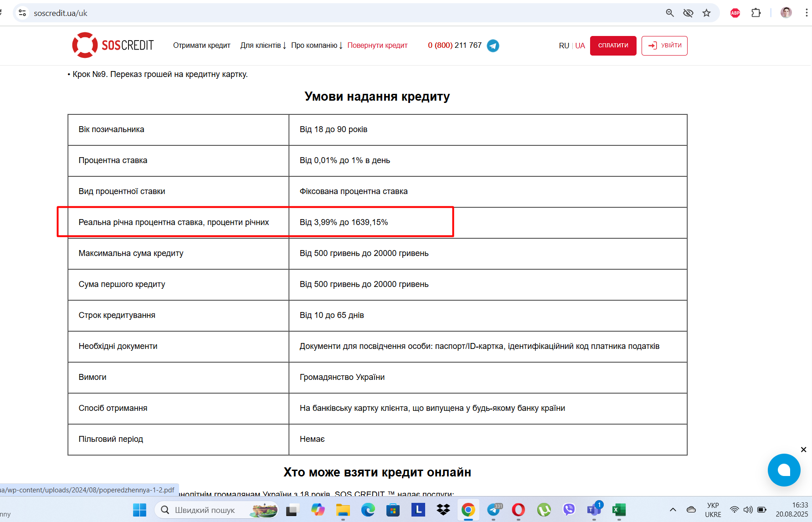Open the blue live chat bubble
Viewport: 812px width, 522px height.
pyautogui.click(x=784, y=470)
